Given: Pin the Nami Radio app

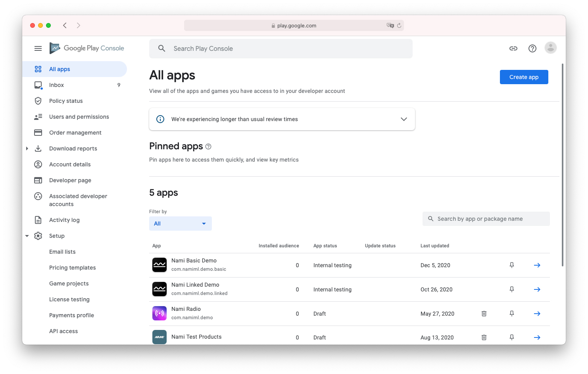Looking at the screenshot, I should [x=512, y=314].
